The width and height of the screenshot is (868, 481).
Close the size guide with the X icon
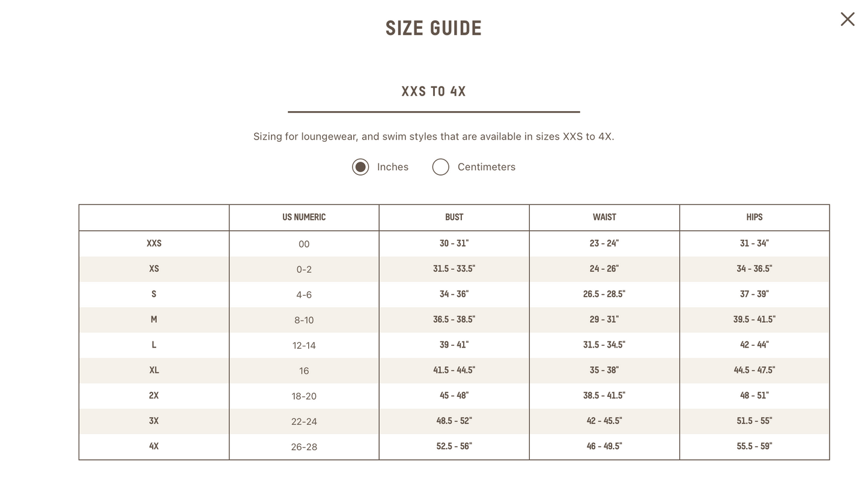847,19
